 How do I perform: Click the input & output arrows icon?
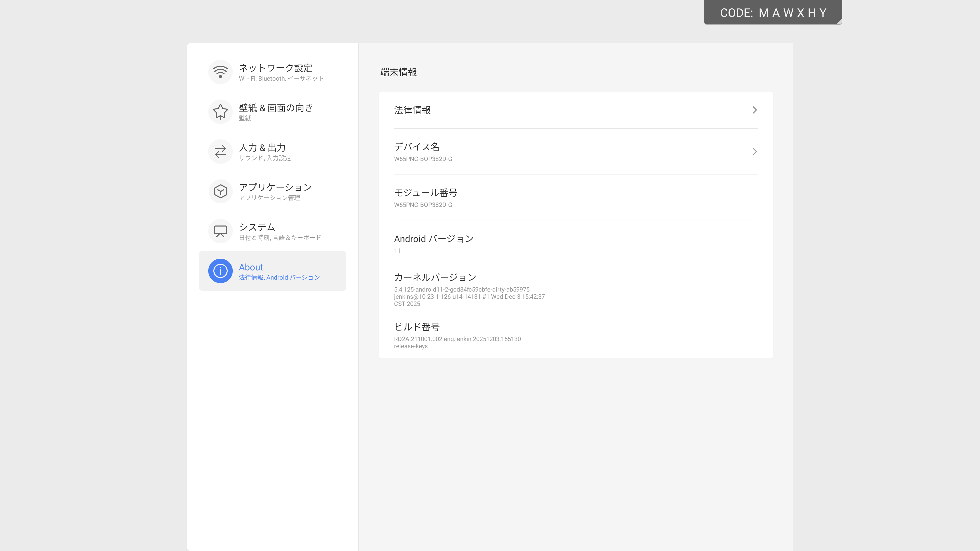[x=220, y=152]
